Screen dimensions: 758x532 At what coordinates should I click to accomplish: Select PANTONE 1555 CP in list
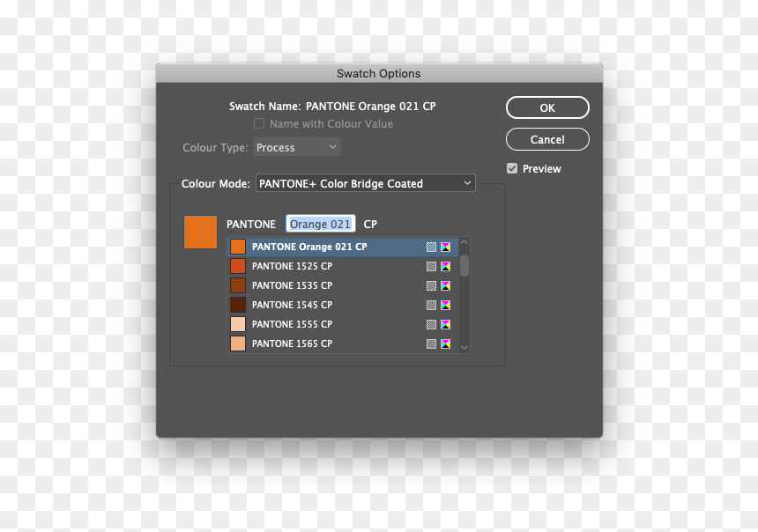[343, 324]
